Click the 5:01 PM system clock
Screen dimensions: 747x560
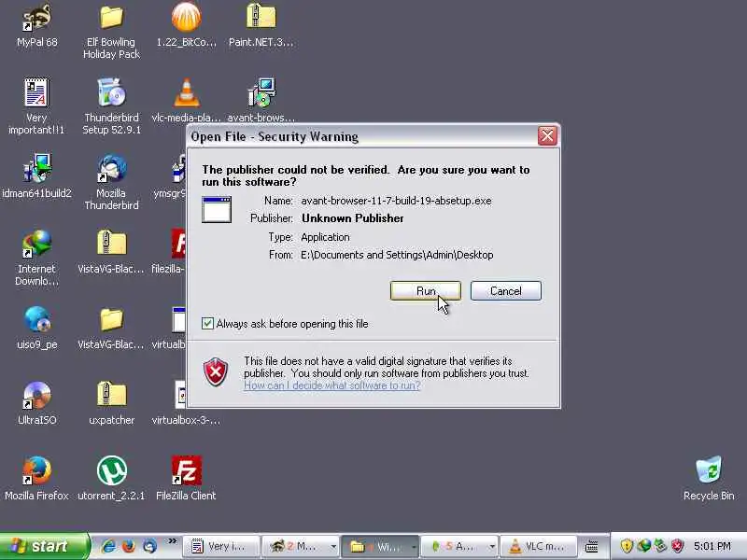click(712, 546)
